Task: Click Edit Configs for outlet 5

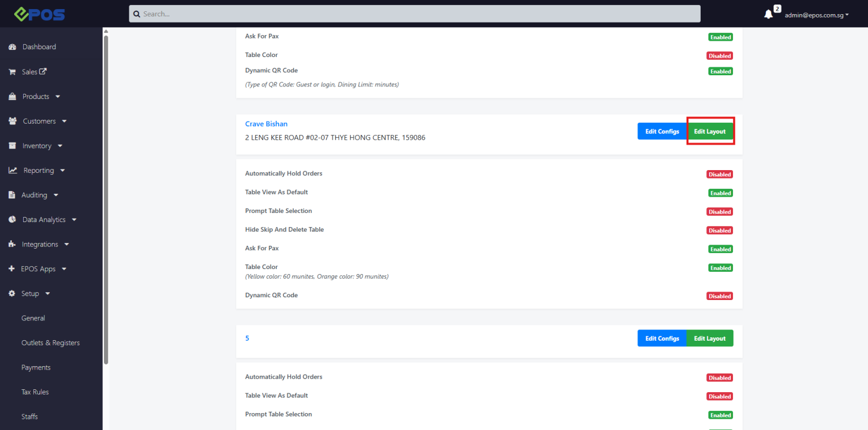Action: tap(662, 338)
